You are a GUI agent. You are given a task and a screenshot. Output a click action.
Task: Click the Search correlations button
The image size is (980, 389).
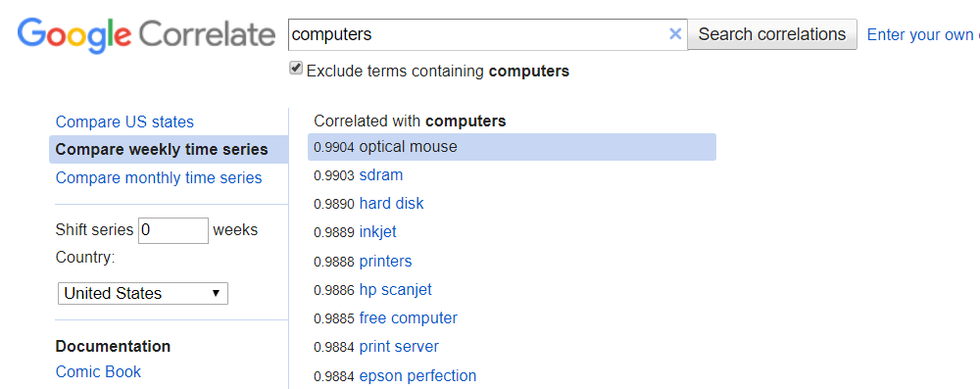point(772,34)
